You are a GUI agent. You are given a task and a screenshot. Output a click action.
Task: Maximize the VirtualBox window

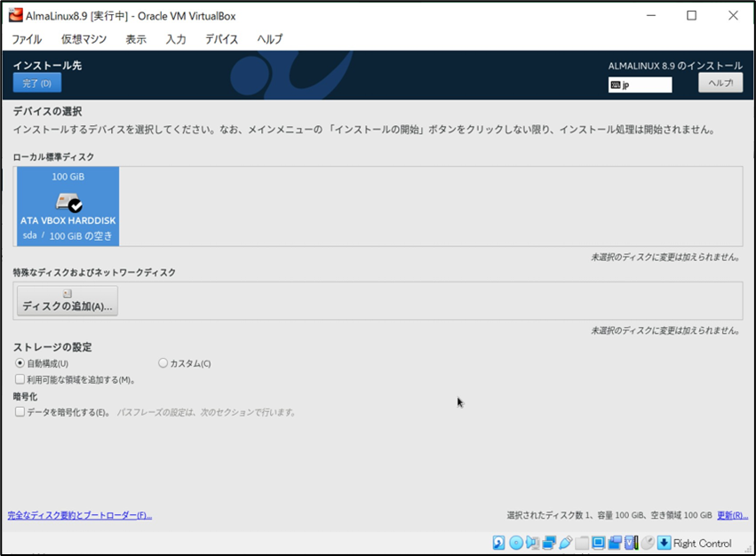691,15
